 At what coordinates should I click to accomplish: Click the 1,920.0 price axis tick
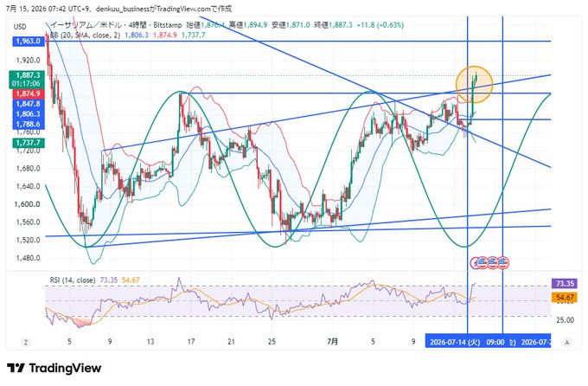tap(29, 60)
